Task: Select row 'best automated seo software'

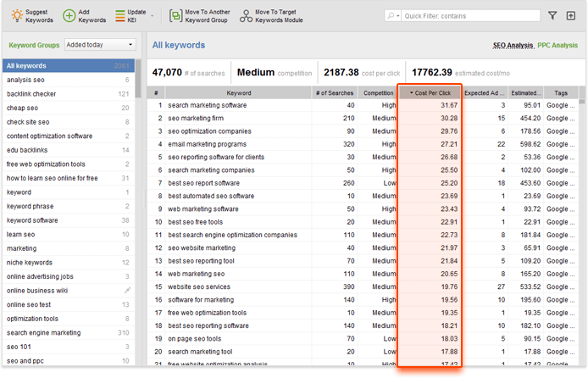Action: coord(363,196)
